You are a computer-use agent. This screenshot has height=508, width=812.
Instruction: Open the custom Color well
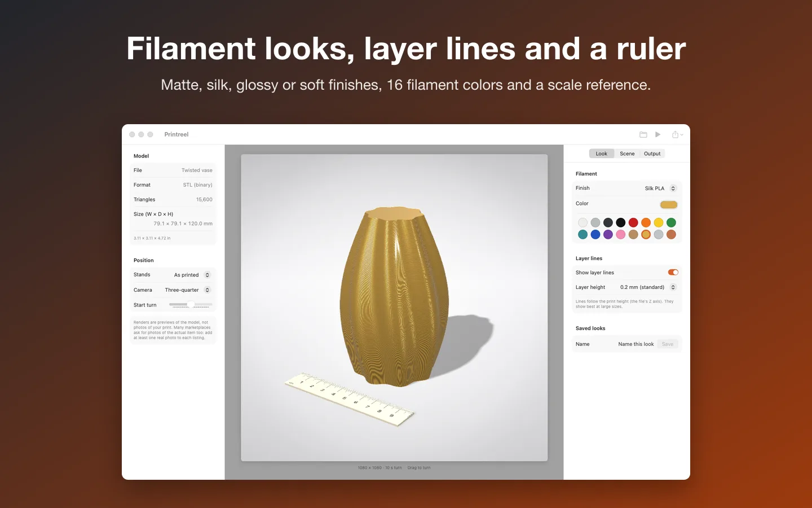click(x=669, y=204)
